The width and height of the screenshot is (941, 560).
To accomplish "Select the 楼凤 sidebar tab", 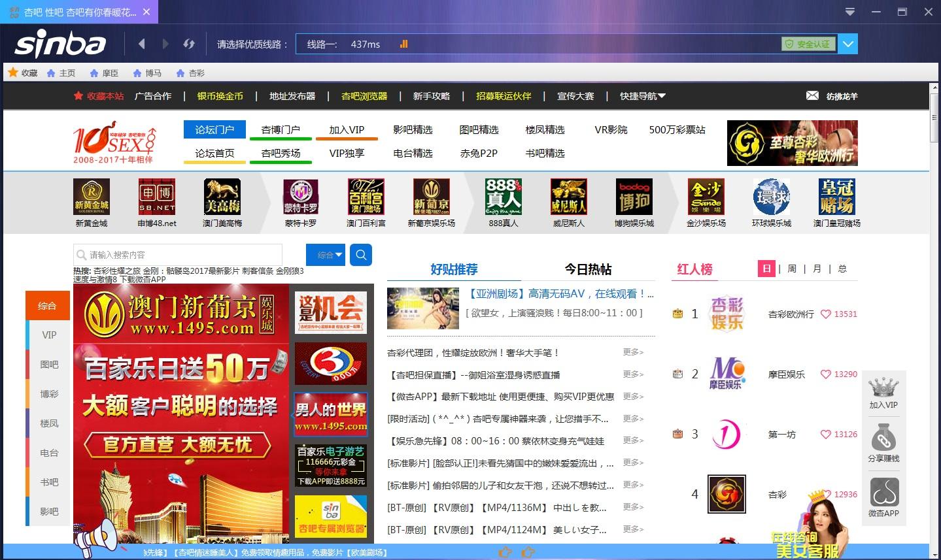I will (49, 423).
